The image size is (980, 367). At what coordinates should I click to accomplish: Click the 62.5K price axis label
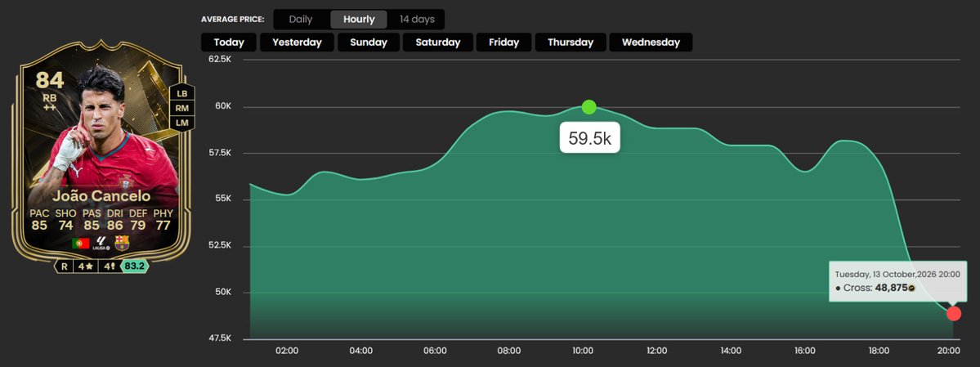tap(220, 60)
